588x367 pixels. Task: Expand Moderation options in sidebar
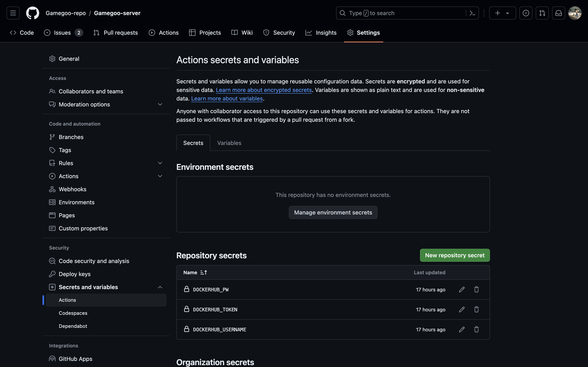tap(160, 104)
